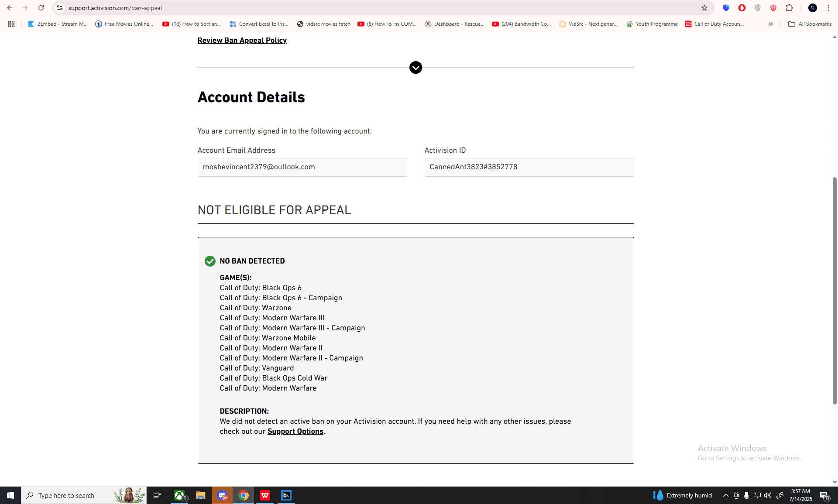Open File Explorer from taskbar
Viewport: 838px width, 504px height.
pyautogui.click(x=201, y=495)
